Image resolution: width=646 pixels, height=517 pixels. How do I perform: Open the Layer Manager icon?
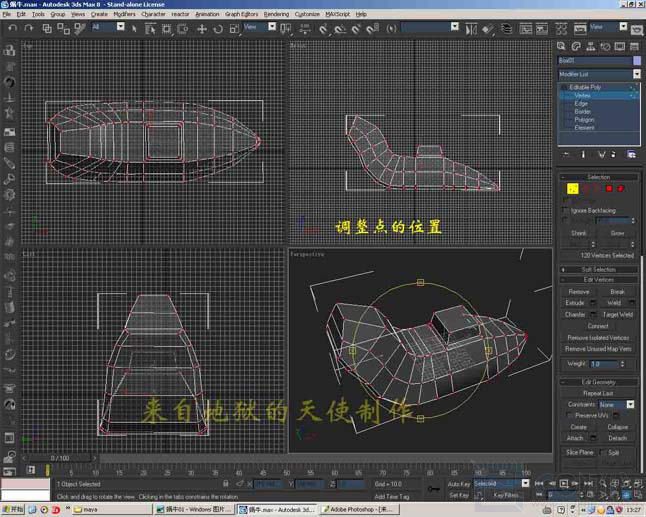[506, 29]
